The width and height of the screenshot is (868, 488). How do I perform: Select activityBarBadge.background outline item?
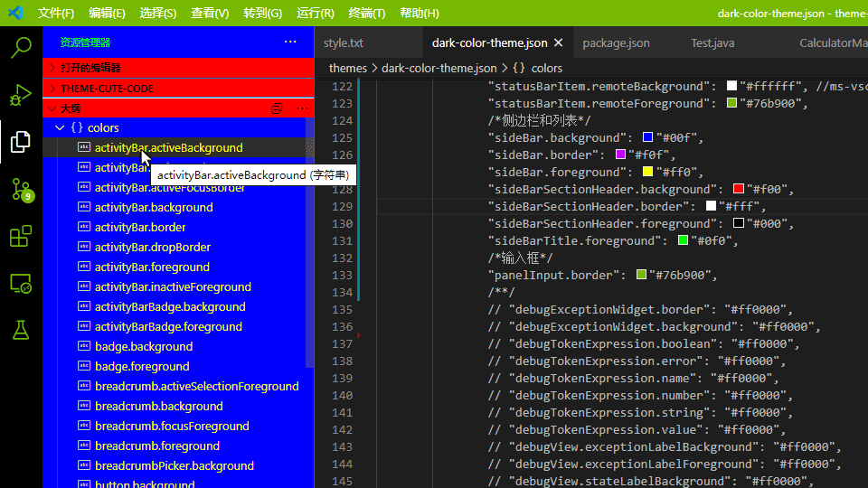click(x=174, y=306)
